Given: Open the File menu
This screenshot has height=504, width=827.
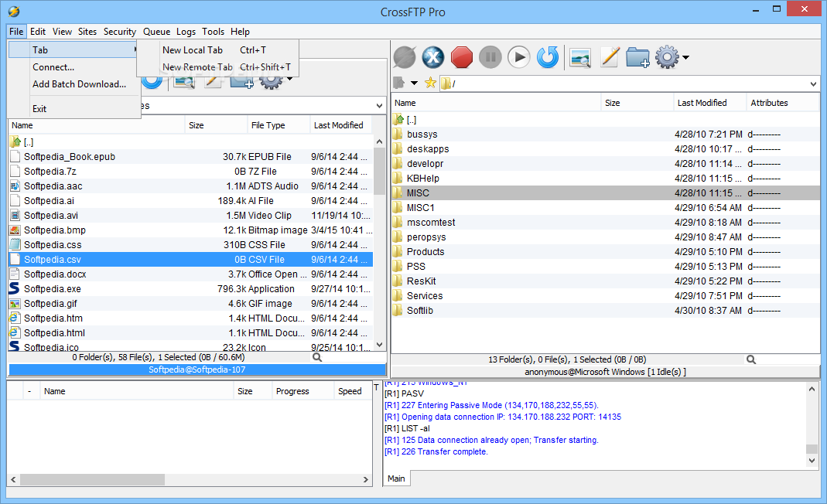Looking at the screenshot, I should 16,32.
